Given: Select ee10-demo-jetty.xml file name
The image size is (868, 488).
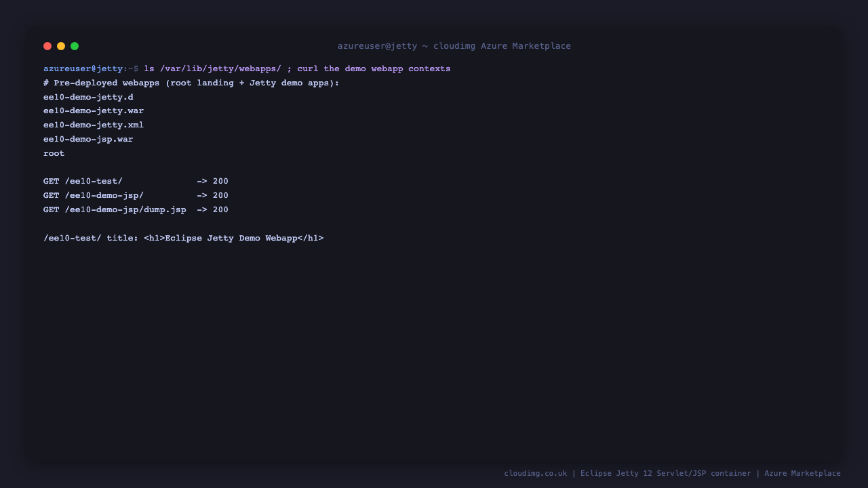Looking at the screenshot, I should 94,125.
